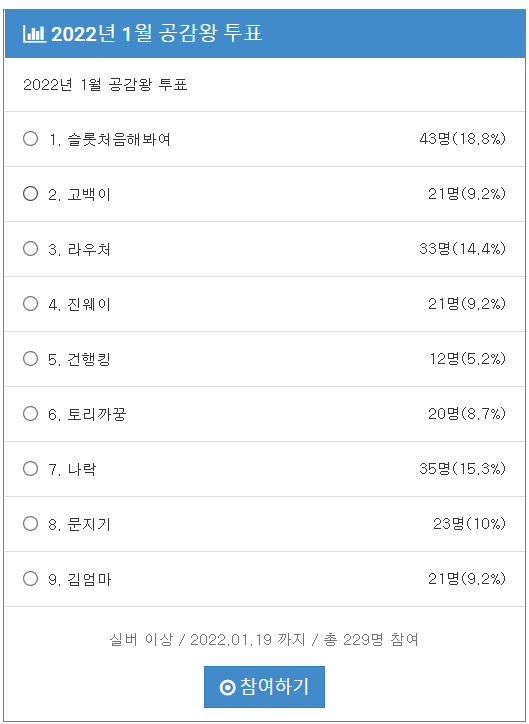Image resolution: width=529 pixels, height=724 pixels.
Task: Select radio option 1. 슬롯처음해봐여
Action: click(x=30, y=139)
